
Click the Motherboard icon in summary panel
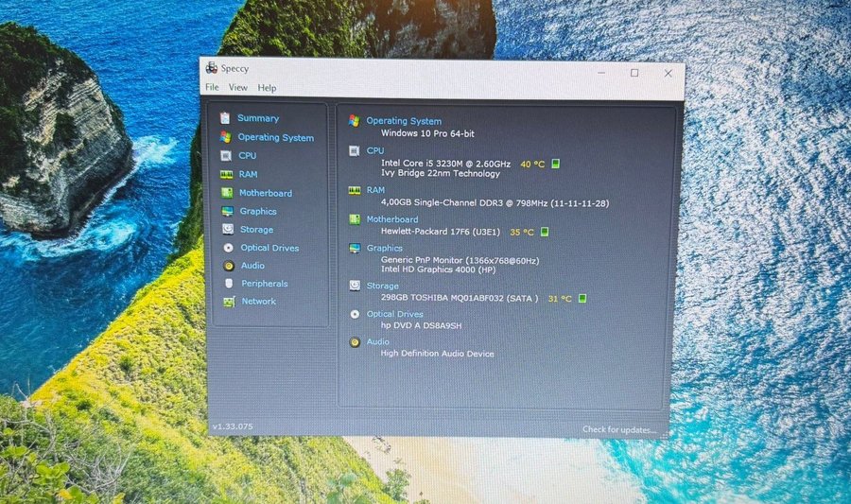click(355, 219)
